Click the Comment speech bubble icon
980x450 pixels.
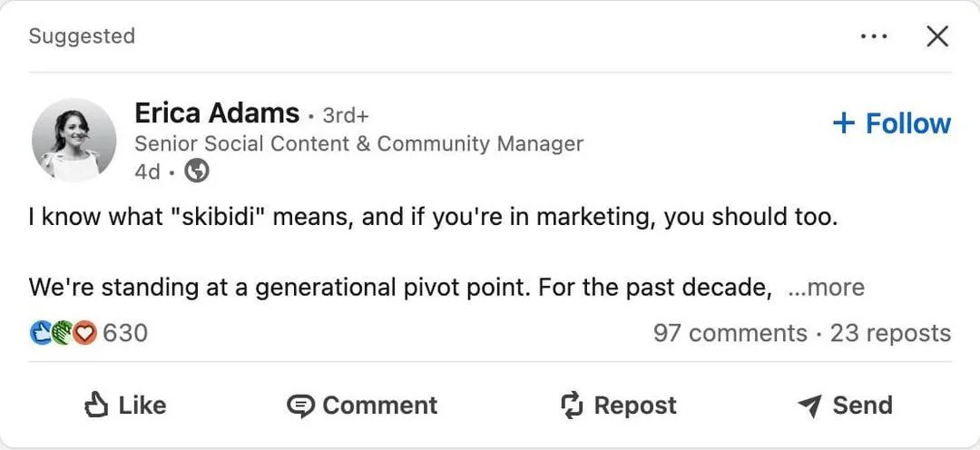click(300, 406)
